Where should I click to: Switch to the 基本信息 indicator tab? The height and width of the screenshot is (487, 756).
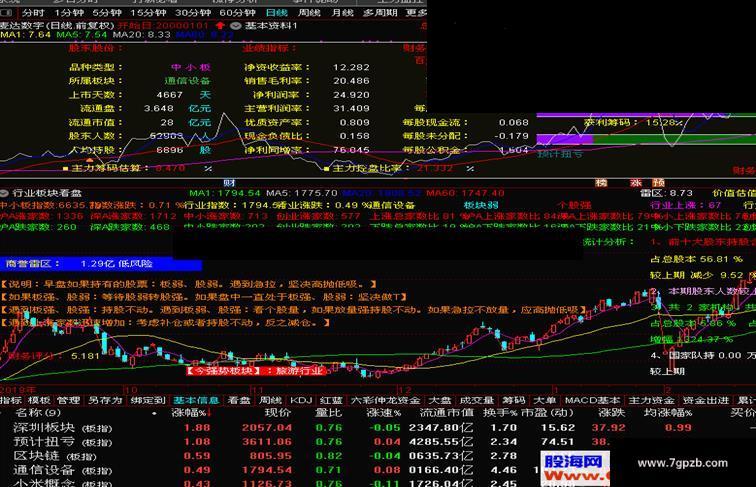coord(196,400)
